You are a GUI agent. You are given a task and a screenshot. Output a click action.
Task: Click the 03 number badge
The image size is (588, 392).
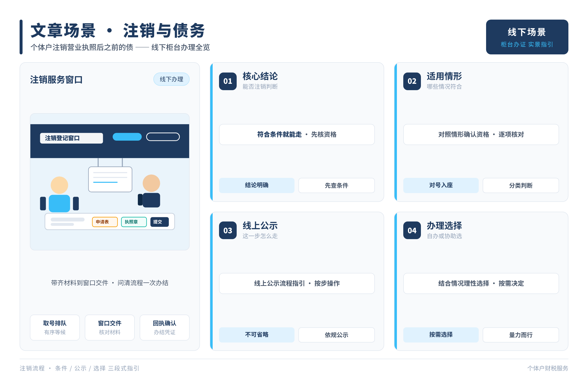[228, 231]
